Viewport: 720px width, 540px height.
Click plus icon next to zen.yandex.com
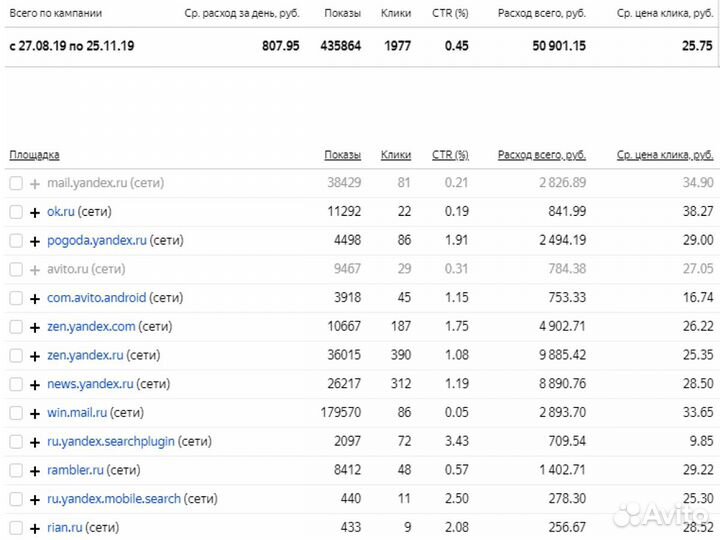pos(35,327)
